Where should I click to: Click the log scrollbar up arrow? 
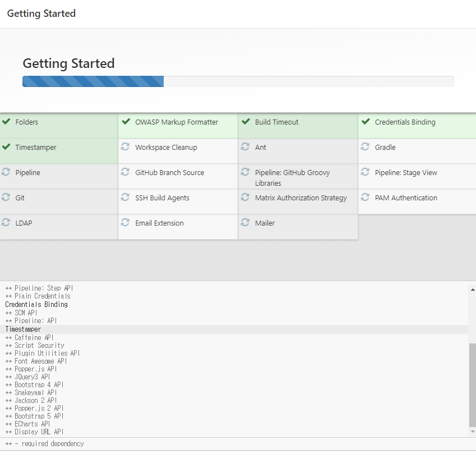coord(473,290)
